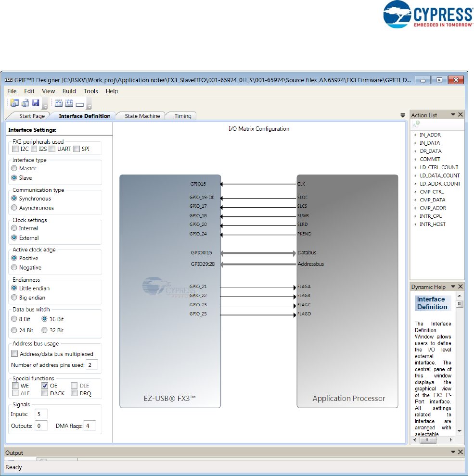Screen dimensions: 474x476
Task: Enable the UART peripheral checkbox
Action: pos(52,149)
